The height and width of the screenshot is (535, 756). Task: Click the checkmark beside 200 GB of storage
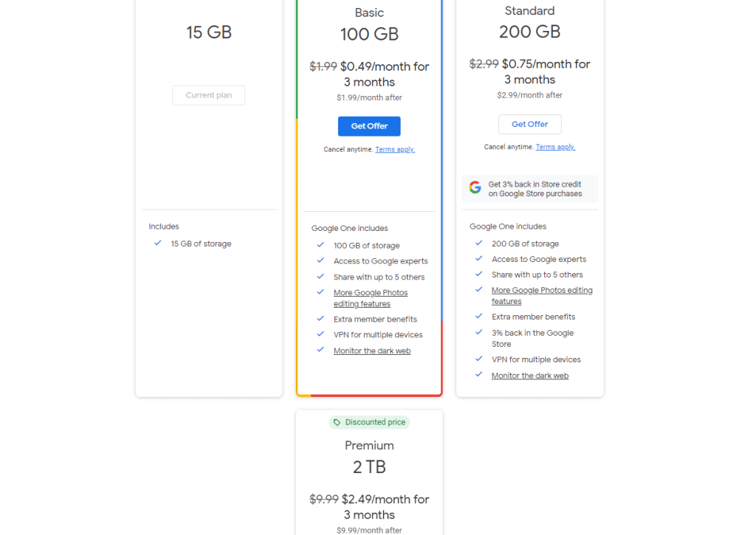click(x=479, y=243)
